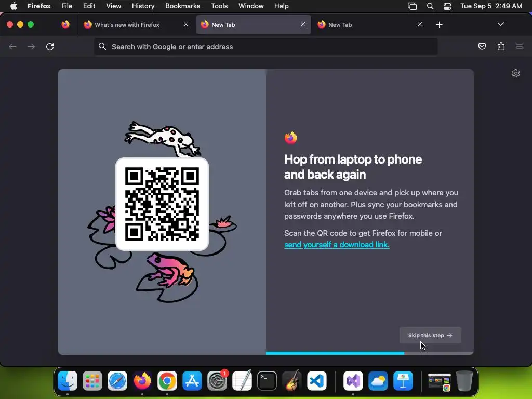
Task: Click the Stage Manager menu bar icon
Action: [412, 6]
